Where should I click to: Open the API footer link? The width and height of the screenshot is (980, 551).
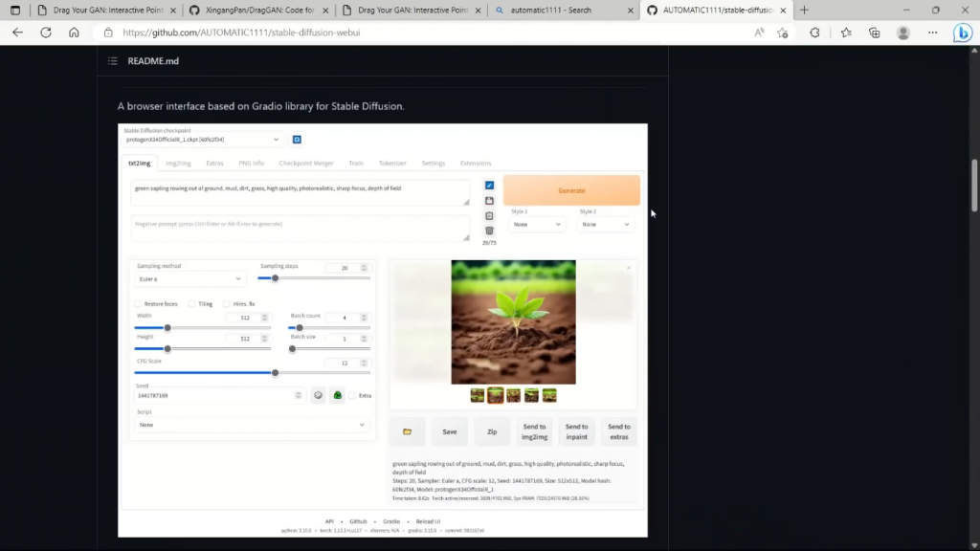pyautogui.click(x=329, y=521)
